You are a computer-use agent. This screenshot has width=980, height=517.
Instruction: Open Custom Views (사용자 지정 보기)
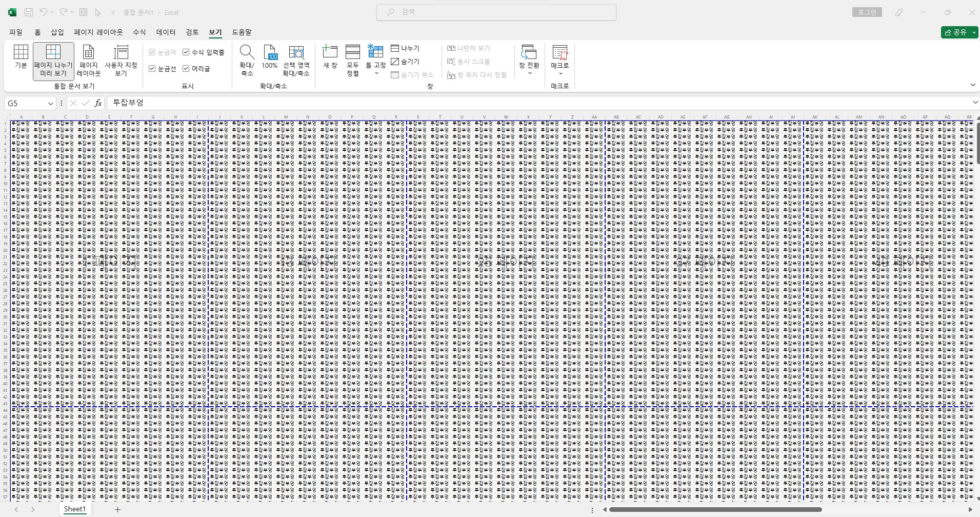coord(121,61)
